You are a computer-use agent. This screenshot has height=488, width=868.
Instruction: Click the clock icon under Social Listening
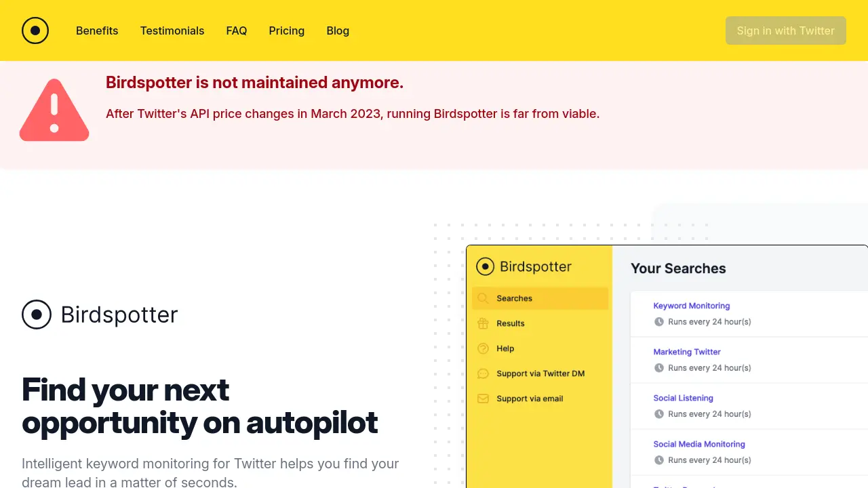[658, 414]
